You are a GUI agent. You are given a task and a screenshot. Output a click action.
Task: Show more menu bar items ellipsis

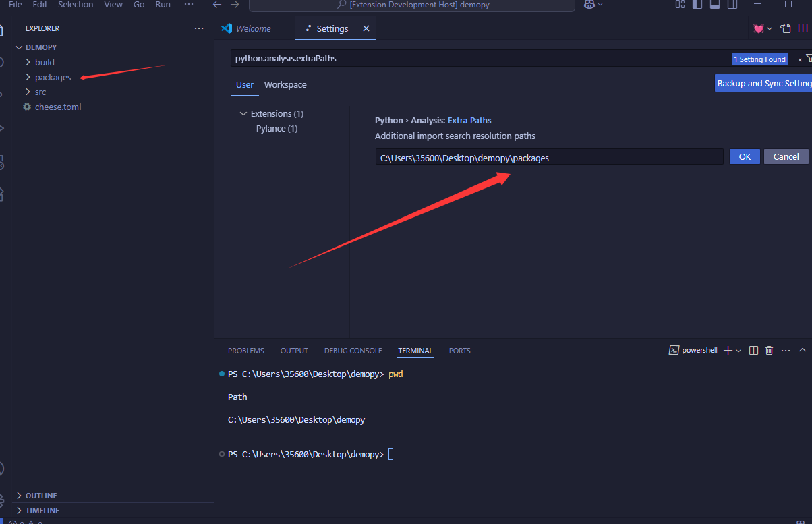click(x=189, y=4)
